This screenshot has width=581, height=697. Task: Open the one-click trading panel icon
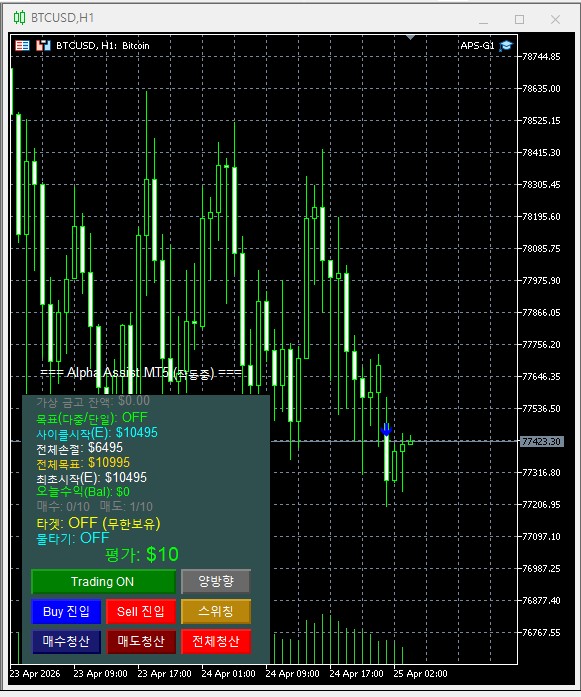coord(22,45)
